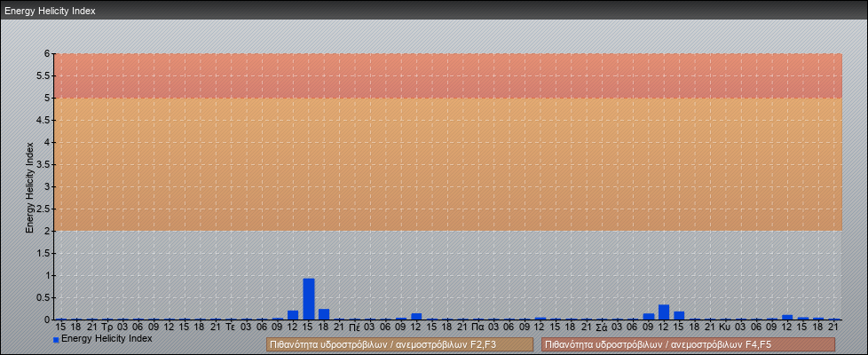Click the Κυ day label on x-axis
Image resolution: width=868 pixels, height=355 pixels.
[x=726, y=327]
